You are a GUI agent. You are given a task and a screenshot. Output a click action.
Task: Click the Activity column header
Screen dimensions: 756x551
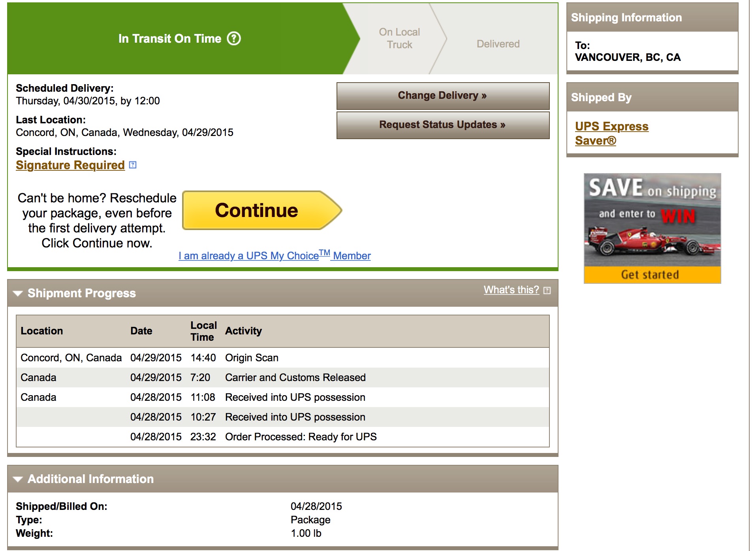pos(243,331)
